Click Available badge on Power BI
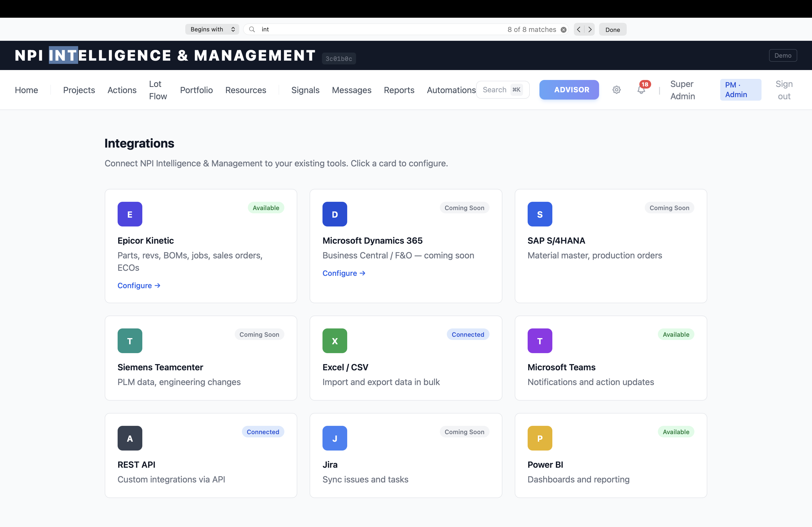The image size is (812, 527). (676, 432)
